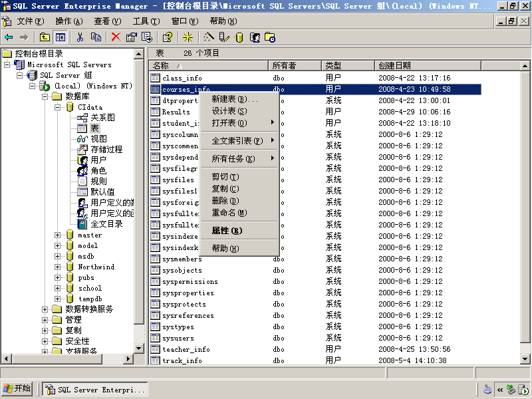The image size is (532, 399).
Task: Click the 开始 Start button
Action: 17,388
